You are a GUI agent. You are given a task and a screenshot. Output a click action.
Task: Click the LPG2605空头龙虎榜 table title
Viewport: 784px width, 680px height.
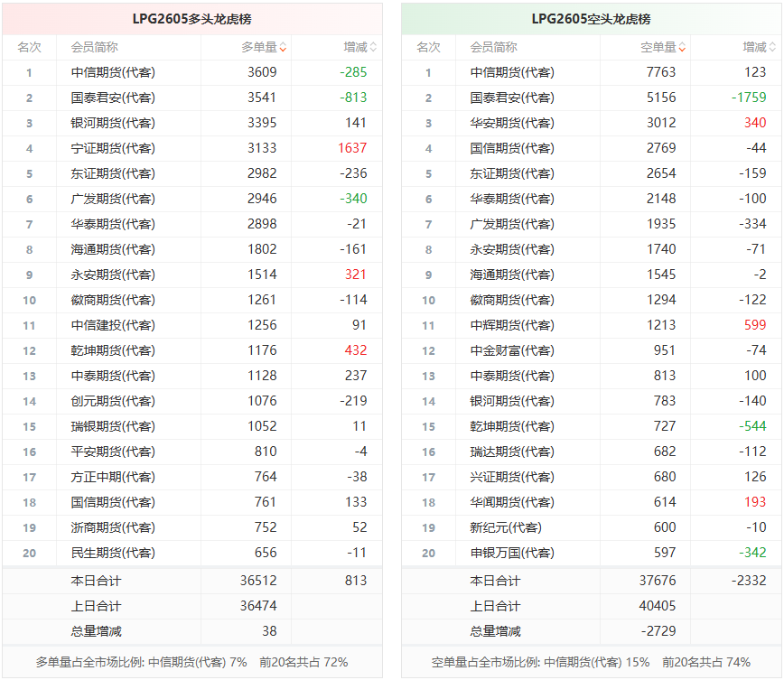591,19
